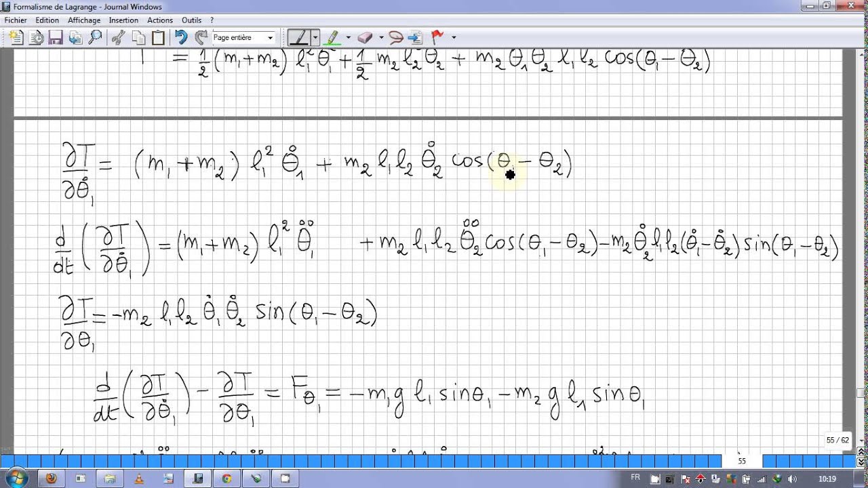Undo the last stroke
This screenshot has width=868, height=488.
tap(181, 37)
